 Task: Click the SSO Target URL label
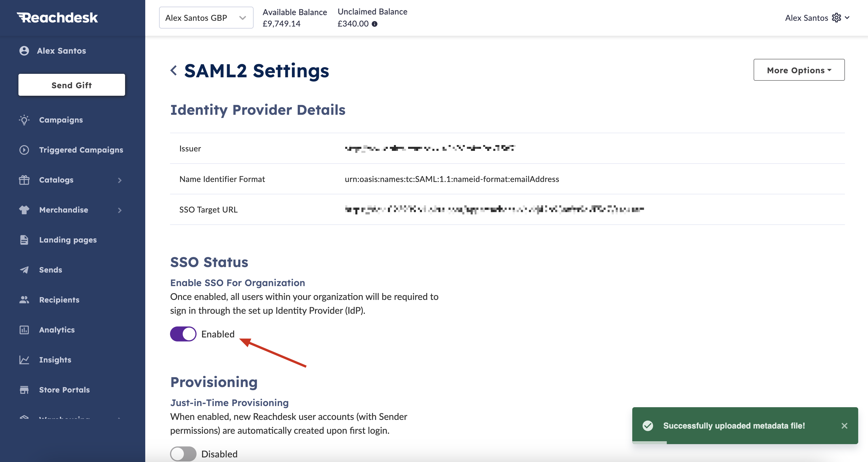click(x=208, y=210)
